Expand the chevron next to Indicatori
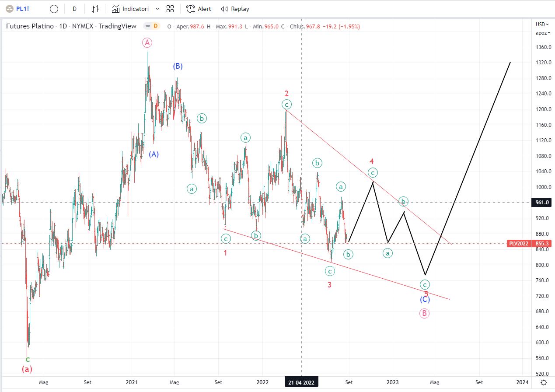This screenshot has width=555, height=392. coord(157,9)
